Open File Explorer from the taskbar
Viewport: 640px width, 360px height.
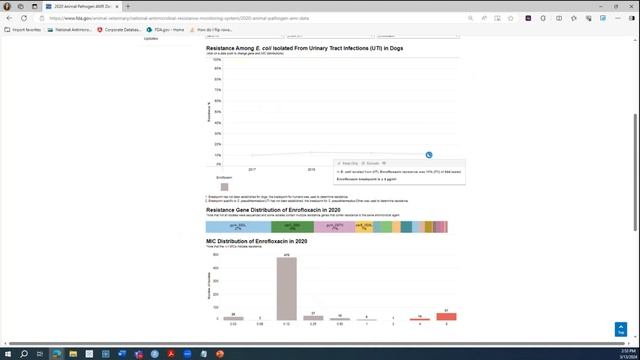pos(73,354)
